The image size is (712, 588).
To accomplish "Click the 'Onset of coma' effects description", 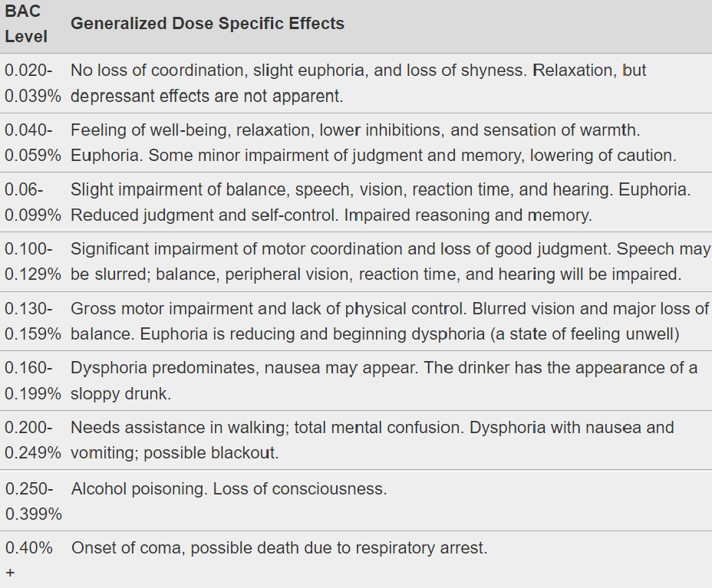I will tap(279, 548).
